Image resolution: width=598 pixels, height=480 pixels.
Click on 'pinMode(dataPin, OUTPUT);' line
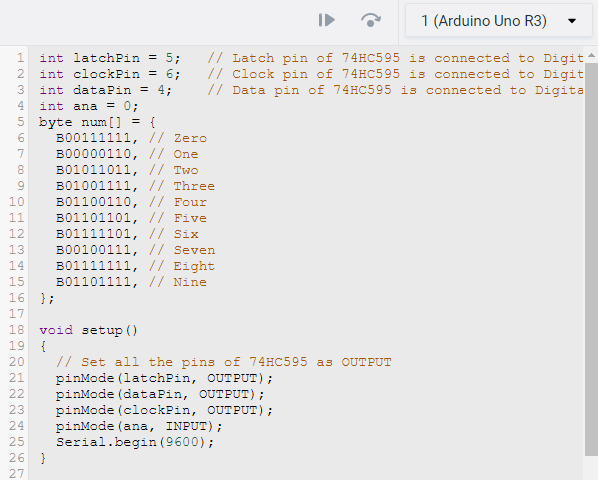[x=160, y=394]
